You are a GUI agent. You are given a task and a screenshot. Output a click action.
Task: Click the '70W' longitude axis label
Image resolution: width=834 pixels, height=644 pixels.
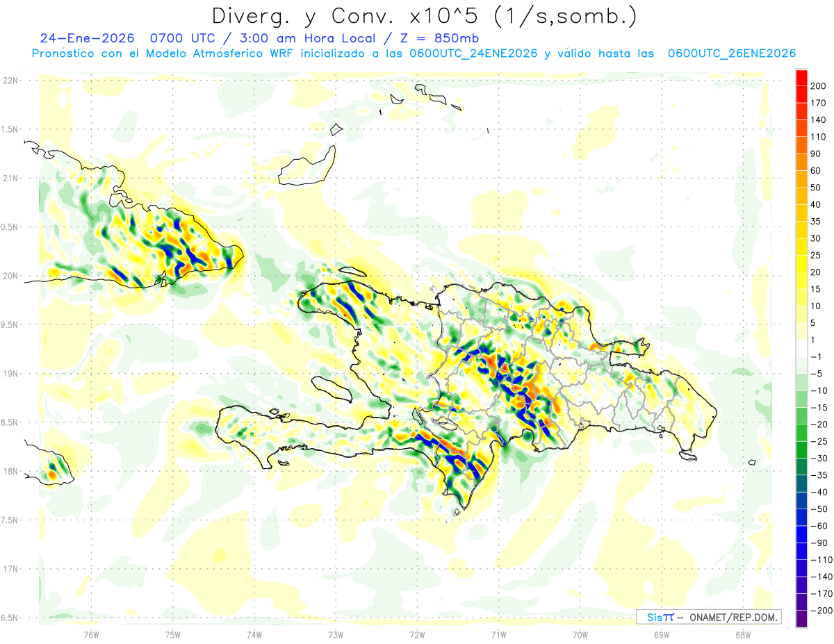coord(580,635)
